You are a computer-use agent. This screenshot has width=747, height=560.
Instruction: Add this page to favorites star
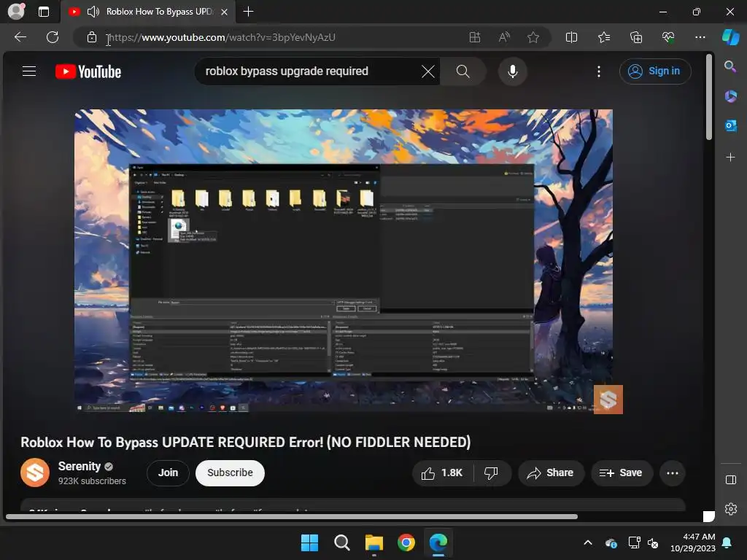point(533,37)
